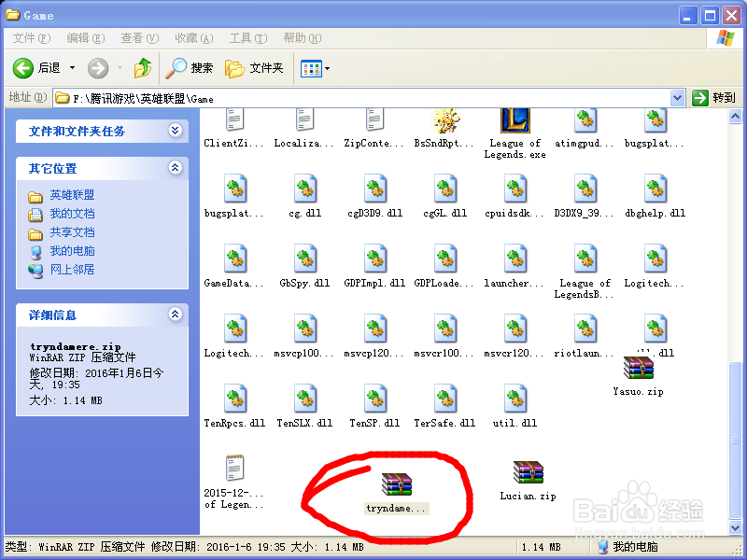Image resolution: width=747 pixels, height=560 pixels.
Task: Select the TenRpcs.dll file
Action: (x=235, y=406)
